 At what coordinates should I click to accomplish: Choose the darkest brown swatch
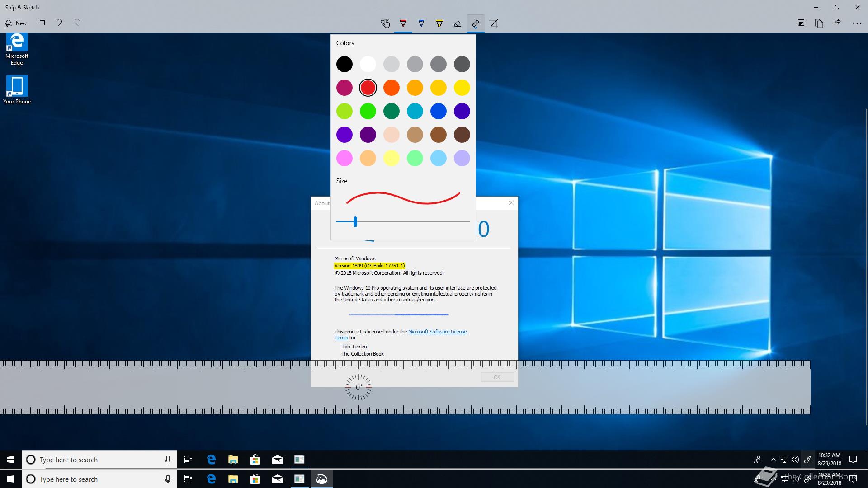point(462,135)
